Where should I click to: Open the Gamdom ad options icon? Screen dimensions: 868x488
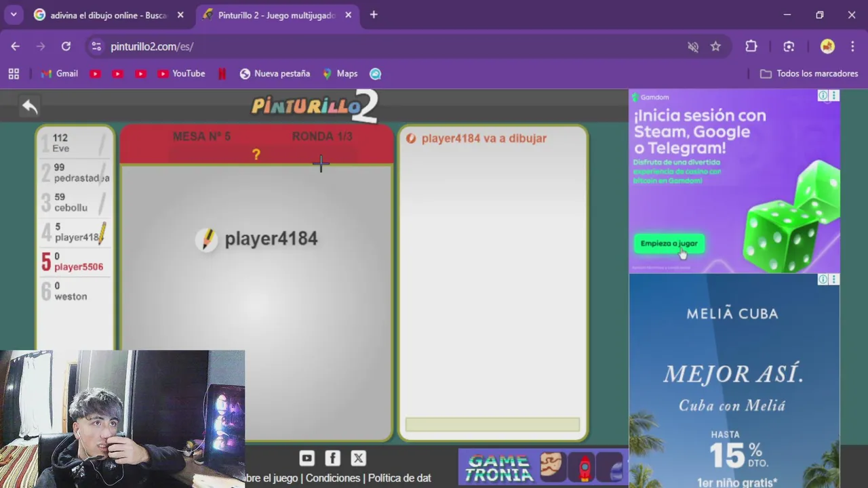[835, 96]
